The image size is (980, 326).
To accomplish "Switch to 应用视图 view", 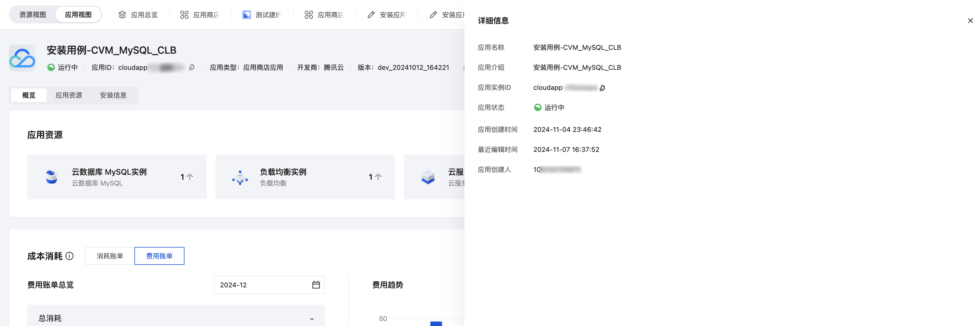I will (78, 15).
